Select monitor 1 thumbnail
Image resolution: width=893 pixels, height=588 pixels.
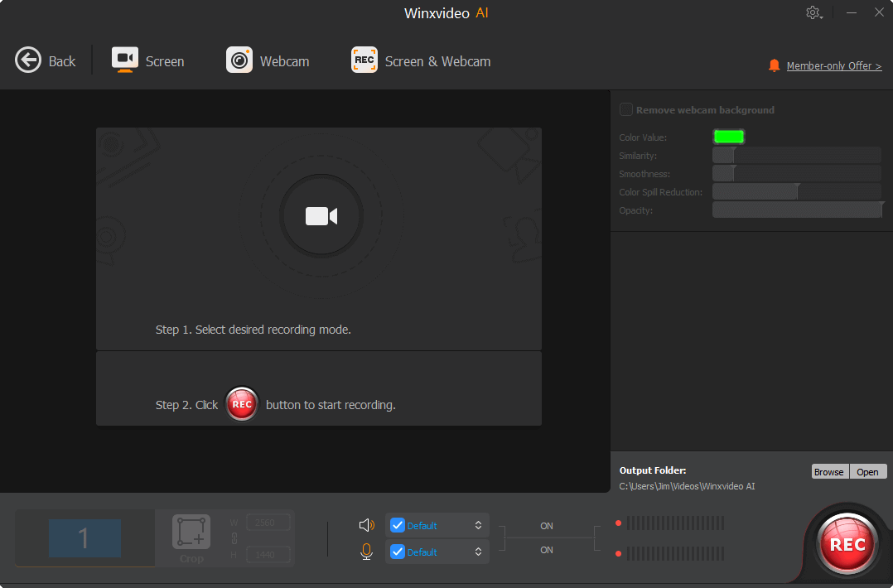(84, 538)
